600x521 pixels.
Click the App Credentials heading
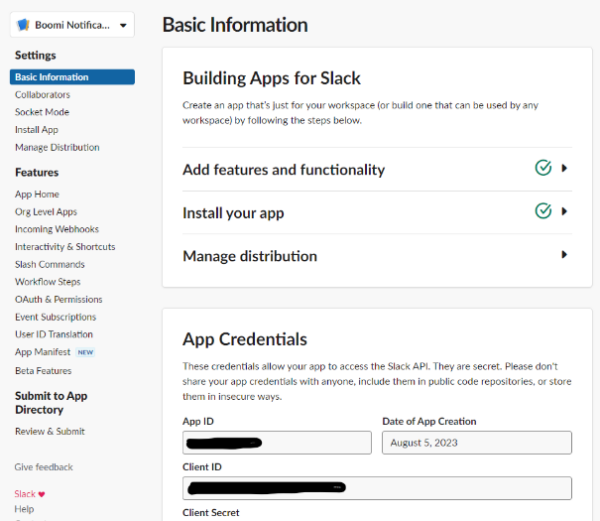245,339
